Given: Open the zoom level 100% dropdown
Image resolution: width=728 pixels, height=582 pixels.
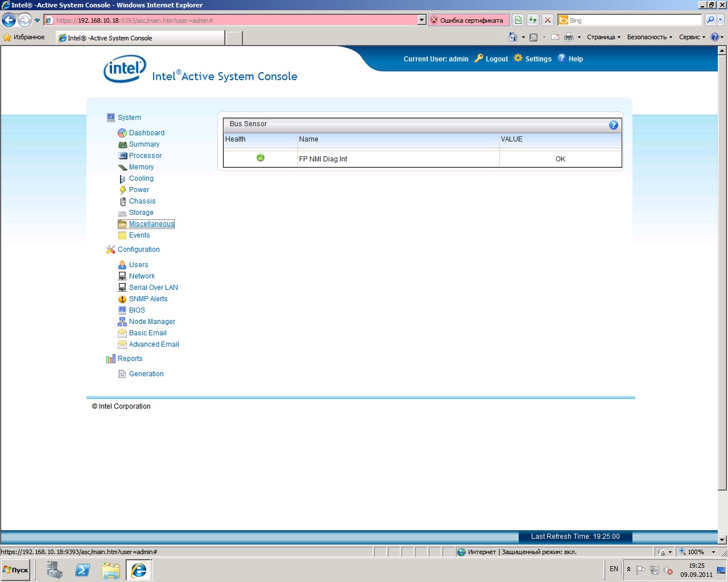Looking at the screenshot, I should point(713,552).
